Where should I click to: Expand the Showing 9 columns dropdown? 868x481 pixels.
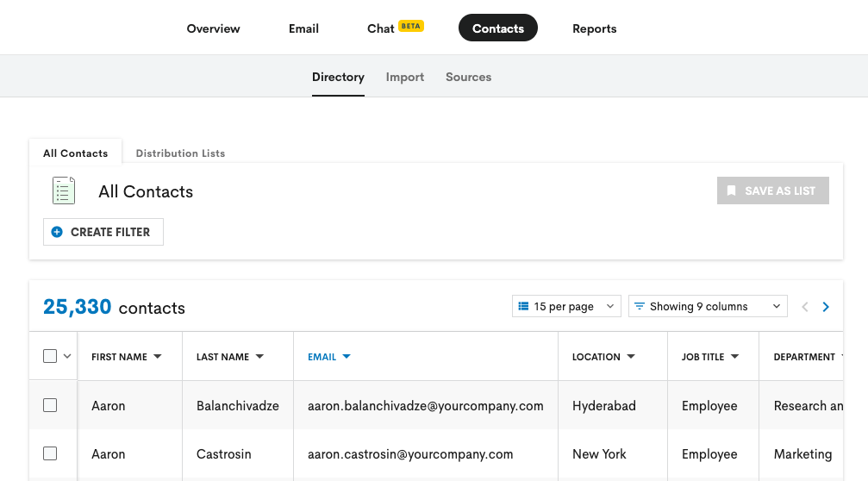click(x=708, y=306)
